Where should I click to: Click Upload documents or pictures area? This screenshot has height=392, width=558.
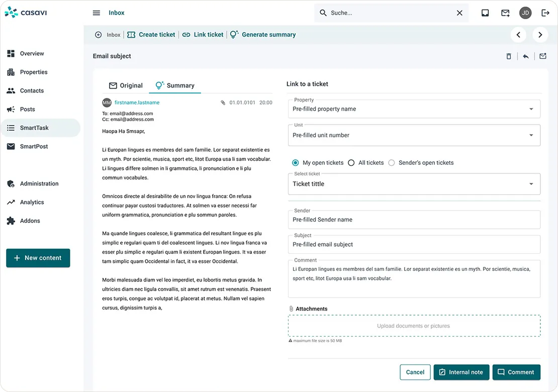[414, 326]
